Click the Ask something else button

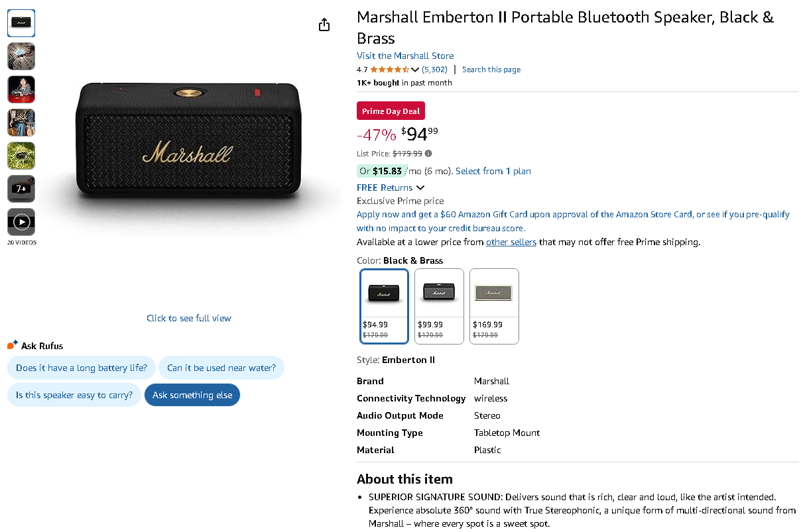(x=192, y=395)
